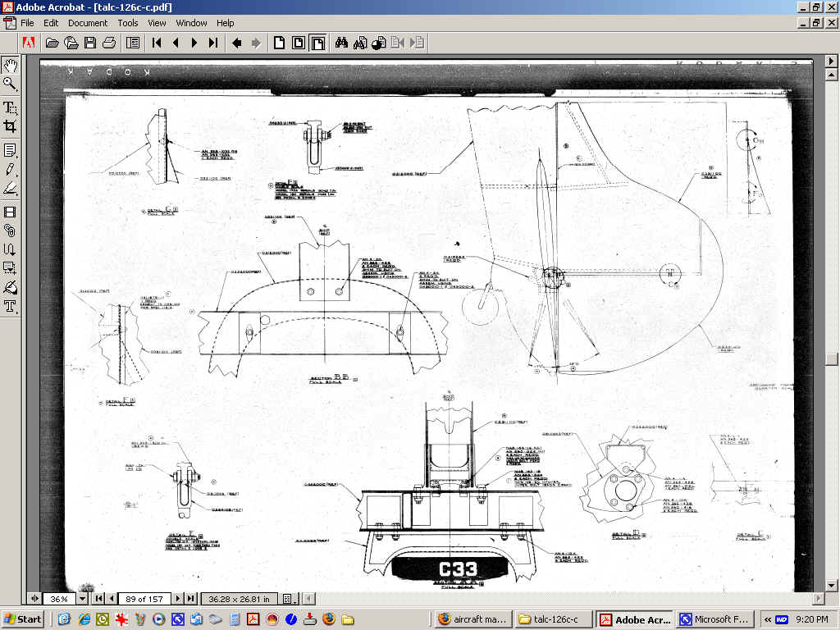The height and width of the screenshot is (630, 840).
Task: Toggle the Show/Hide Navigation Pane button
Action: (133, 43)
